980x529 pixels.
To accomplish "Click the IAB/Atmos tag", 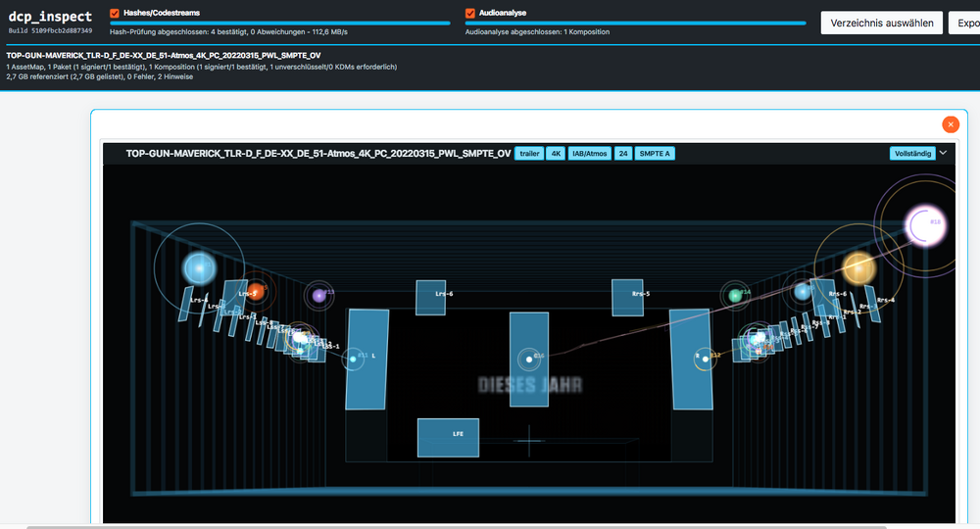I will [589, 154].
